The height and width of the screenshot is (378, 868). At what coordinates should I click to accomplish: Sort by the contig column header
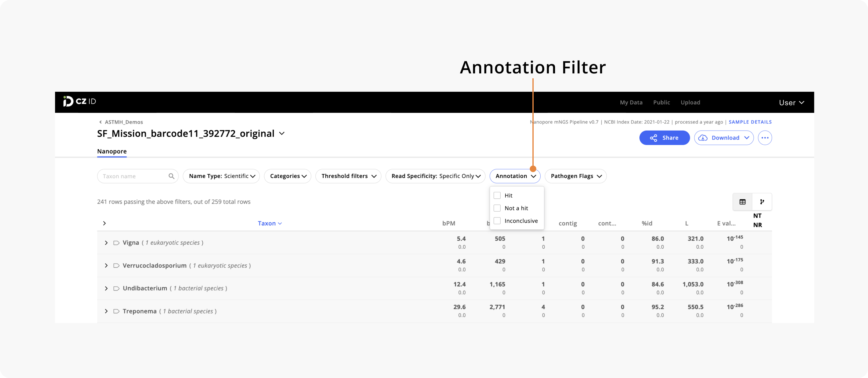568,223
